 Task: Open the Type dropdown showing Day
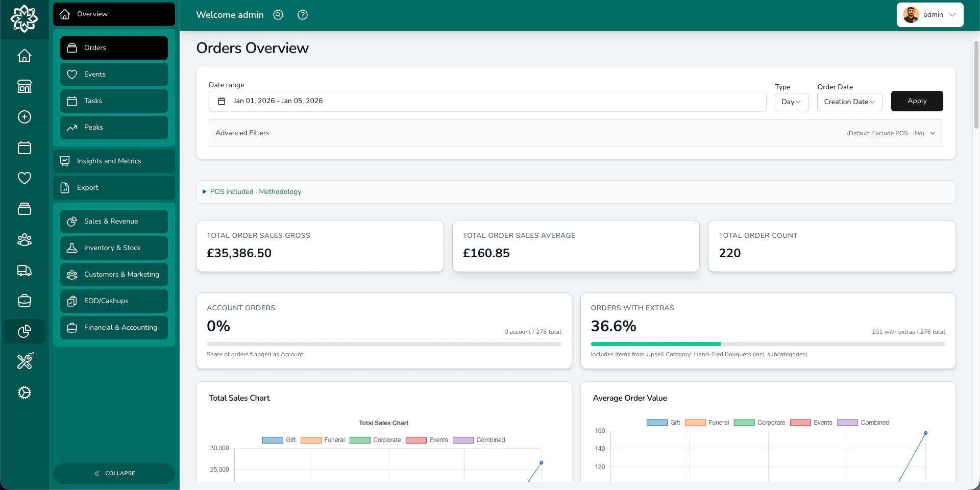coord(791,102)
